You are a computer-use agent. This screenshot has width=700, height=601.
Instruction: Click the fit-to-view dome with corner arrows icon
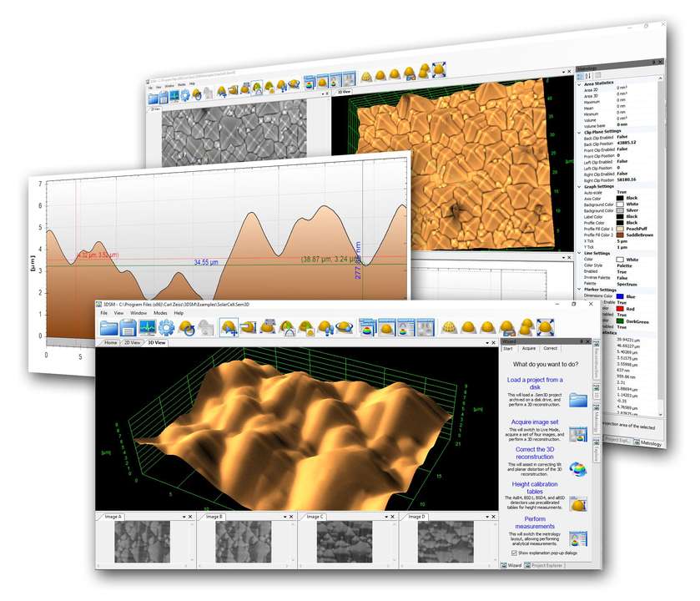545,327
